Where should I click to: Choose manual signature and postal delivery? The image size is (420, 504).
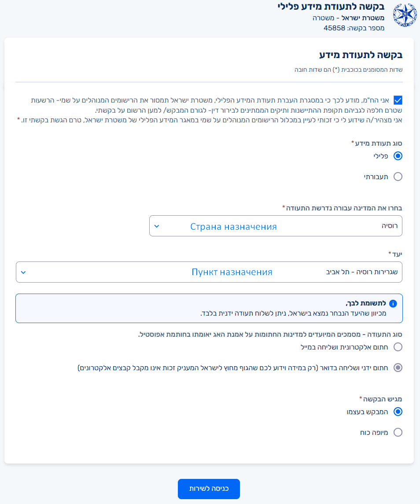[x=398, y=368]
